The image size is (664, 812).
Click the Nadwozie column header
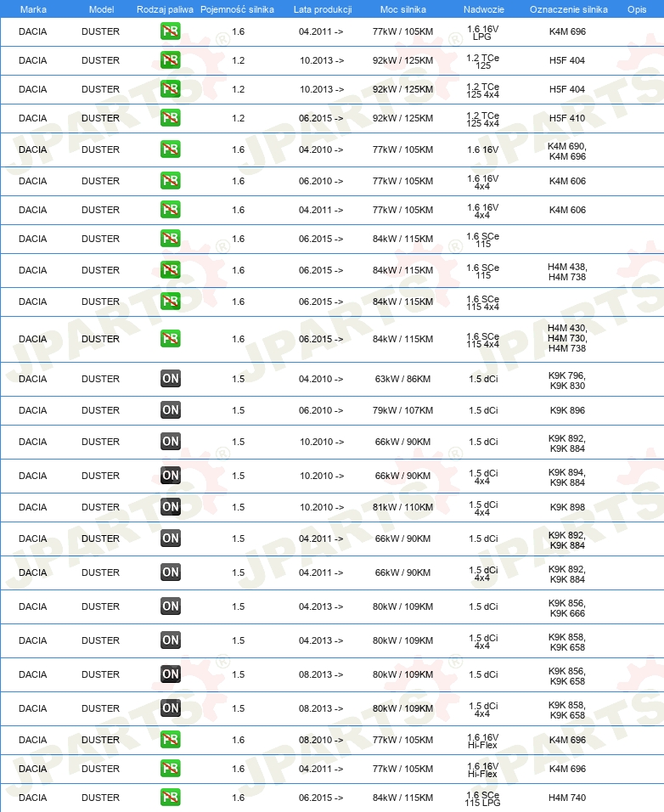[x=484, y=9]
